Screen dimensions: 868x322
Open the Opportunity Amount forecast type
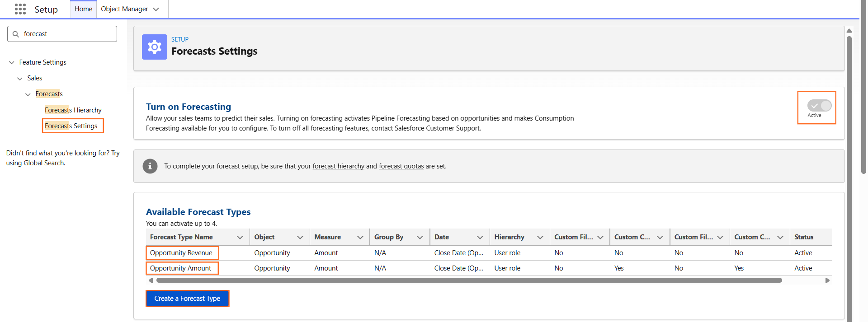pos(180,268)
